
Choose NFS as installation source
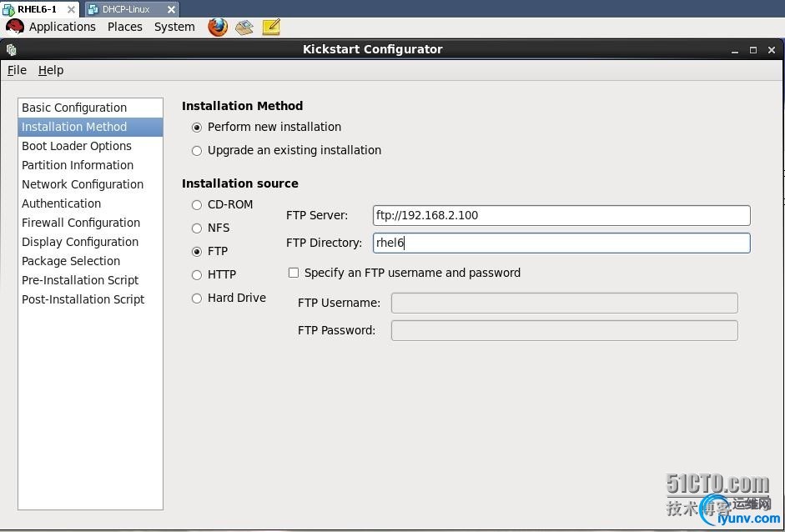click(197, 228)
